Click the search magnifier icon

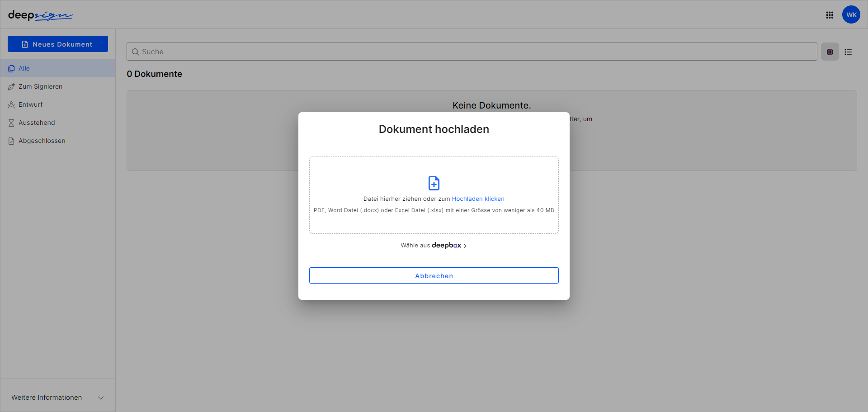point(136,52)
